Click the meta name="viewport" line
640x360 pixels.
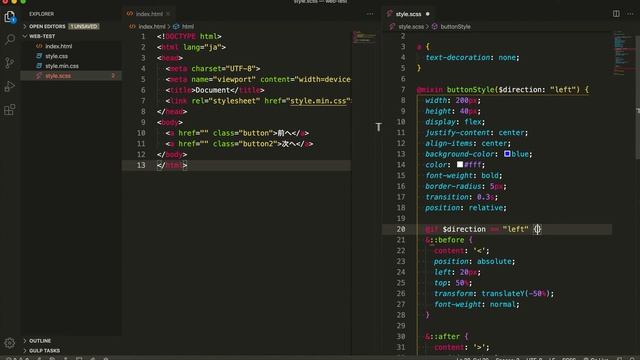tap(258, 79)
